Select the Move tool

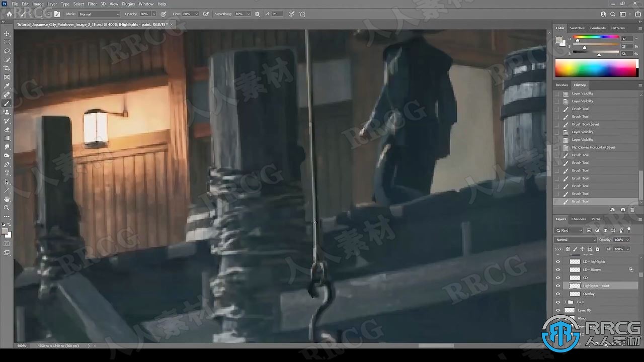(x=7, y=34)
